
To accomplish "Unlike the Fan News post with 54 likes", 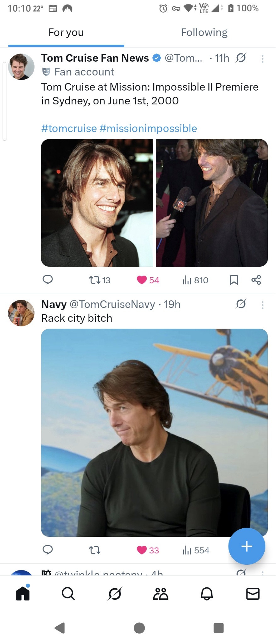I will click(142, 280).
